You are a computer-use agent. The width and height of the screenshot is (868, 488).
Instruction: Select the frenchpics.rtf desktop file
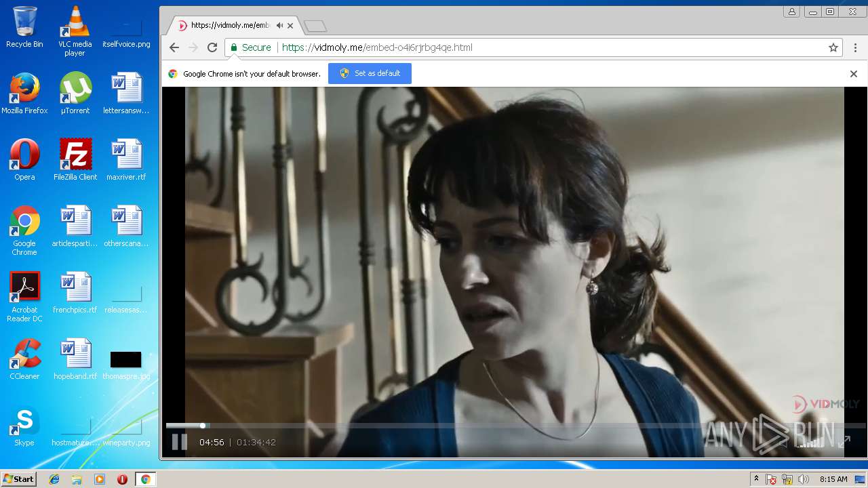75,293
